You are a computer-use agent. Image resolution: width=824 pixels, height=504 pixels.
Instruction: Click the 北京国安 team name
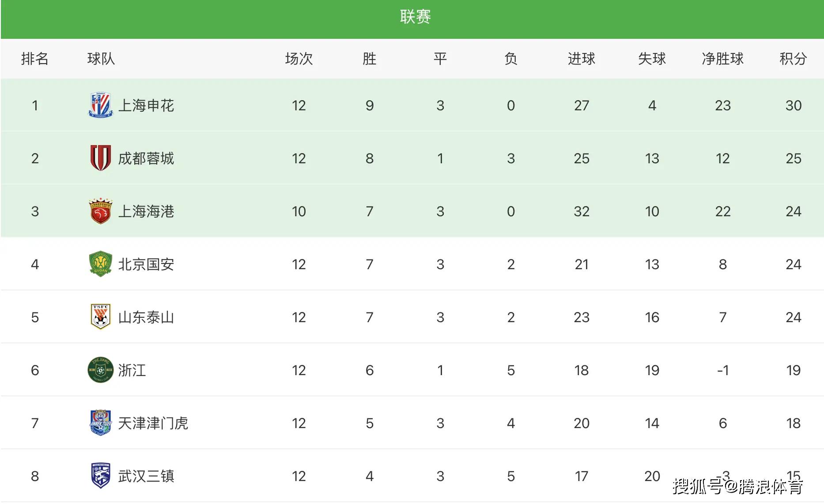pos(146,264)
